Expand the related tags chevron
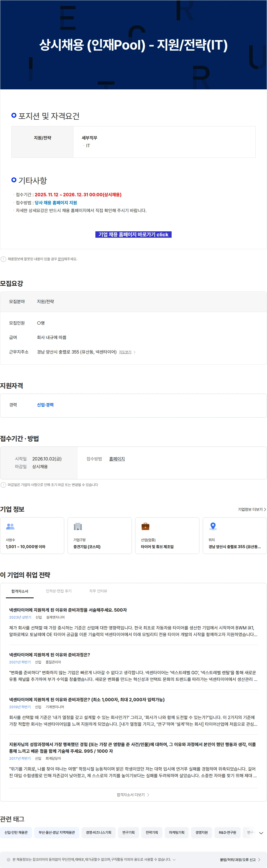Screen dimensions: 267x868 click(261, 832)
